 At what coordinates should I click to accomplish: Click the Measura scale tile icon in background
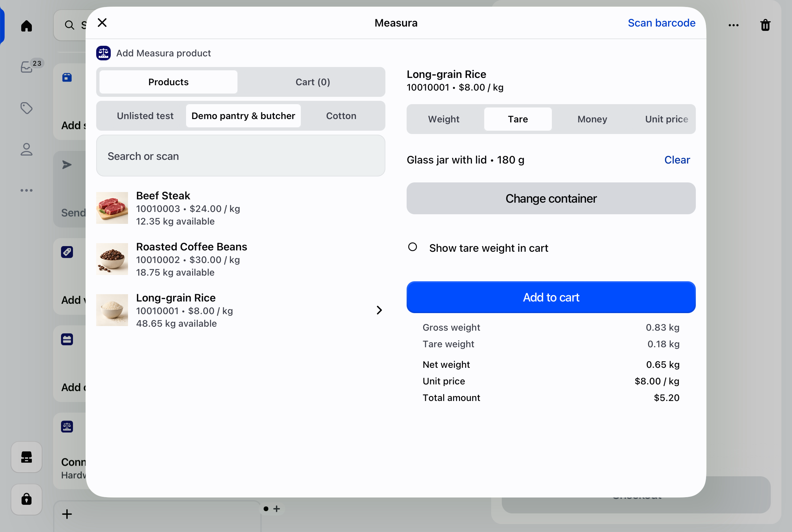coord(67,427)
